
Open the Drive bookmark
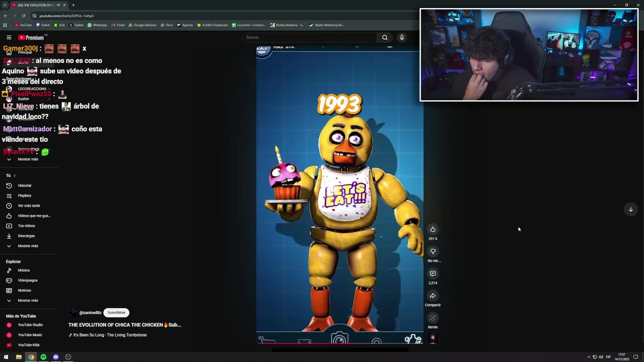pyautogui.click(x=166, y=25)
